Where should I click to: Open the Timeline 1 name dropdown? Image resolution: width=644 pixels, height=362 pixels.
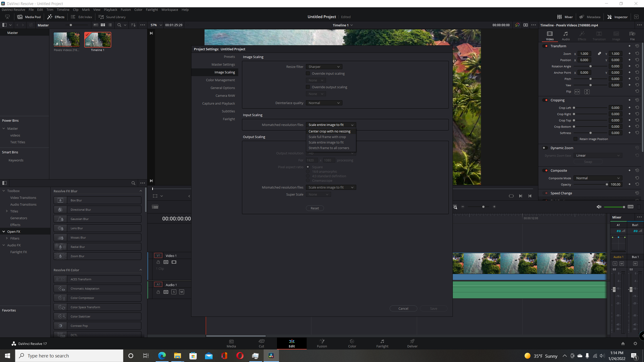pyautogui.click(x=342, y=25)
